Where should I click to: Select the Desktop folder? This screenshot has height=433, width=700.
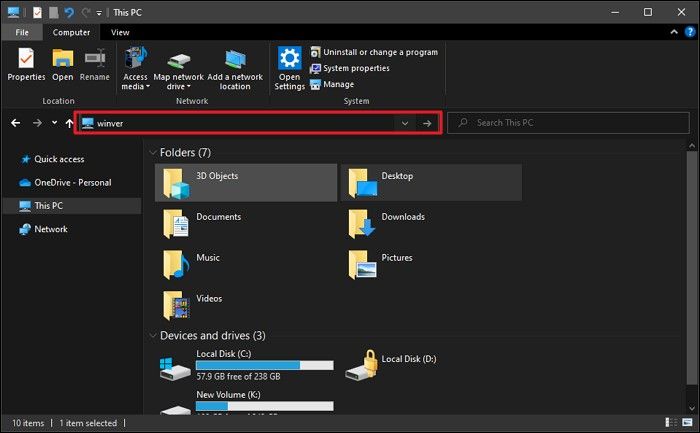click(x=431, y=183)
